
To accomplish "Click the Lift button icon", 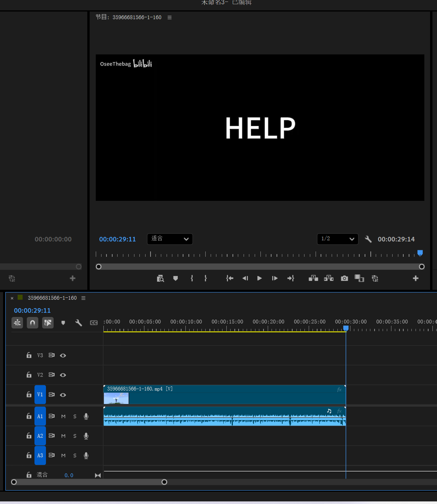I will pyautogui.click(x=313, y=278).
